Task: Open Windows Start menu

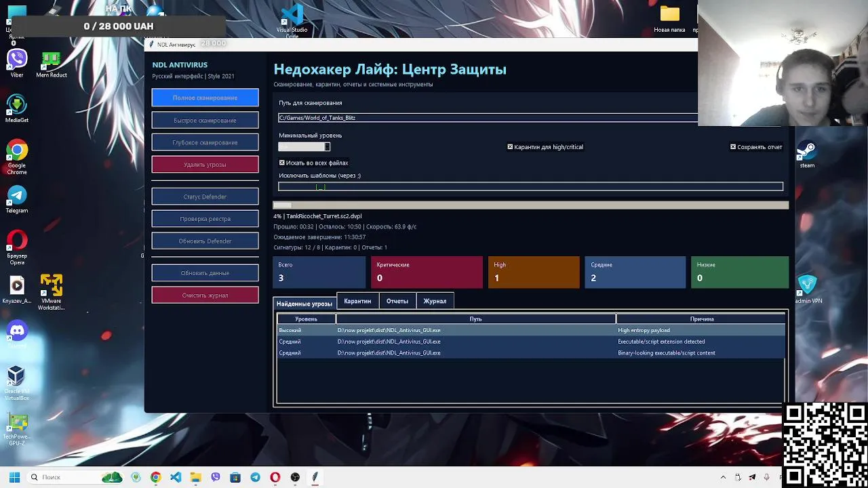Action: coord(14,477)
